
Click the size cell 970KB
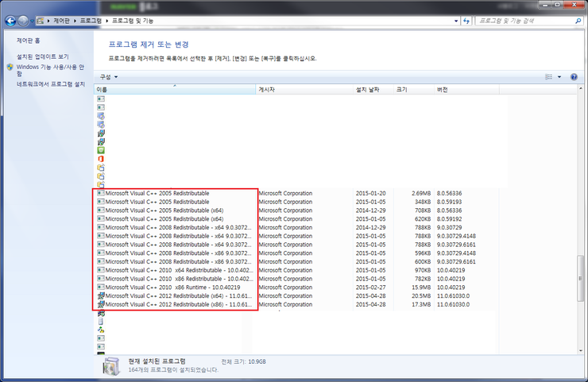pos(422,270)
